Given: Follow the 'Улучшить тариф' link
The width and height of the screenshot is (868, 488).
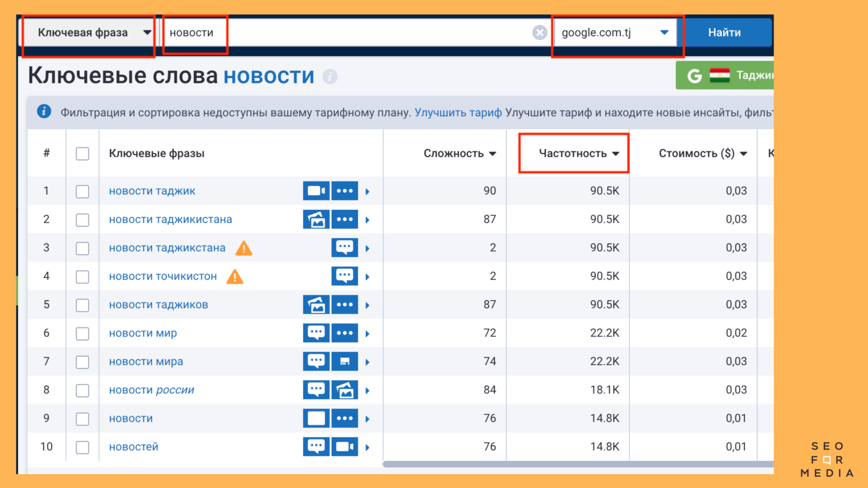Looking at the screenshot, I should (x=458, y=112).
